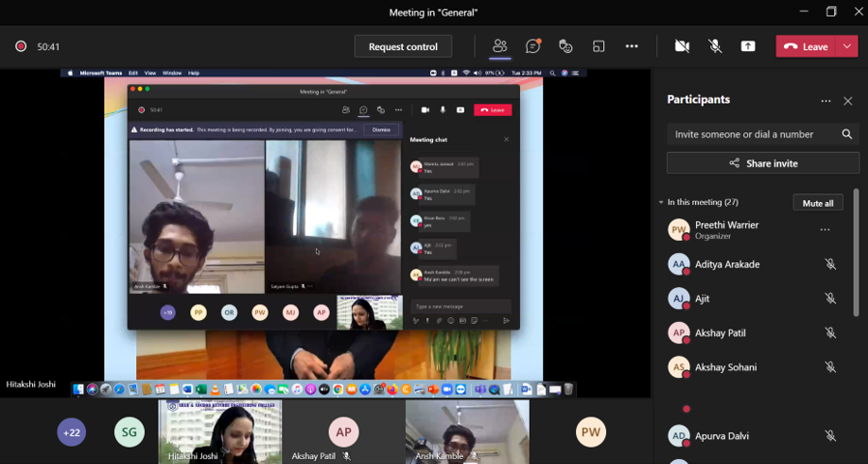Turn on the camera

pos(681,46)
